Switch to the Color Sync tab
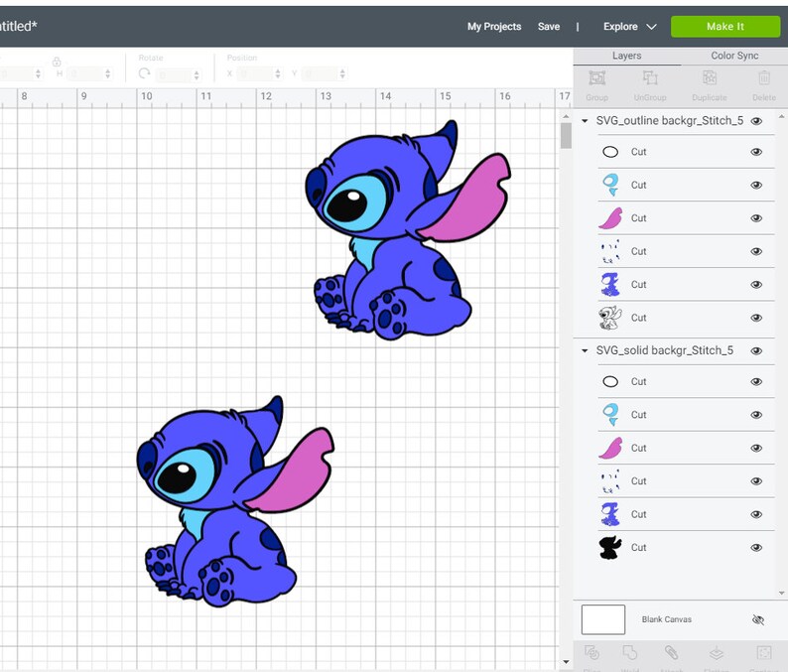Viewport: 788px width, 672px height. (734, 56)
